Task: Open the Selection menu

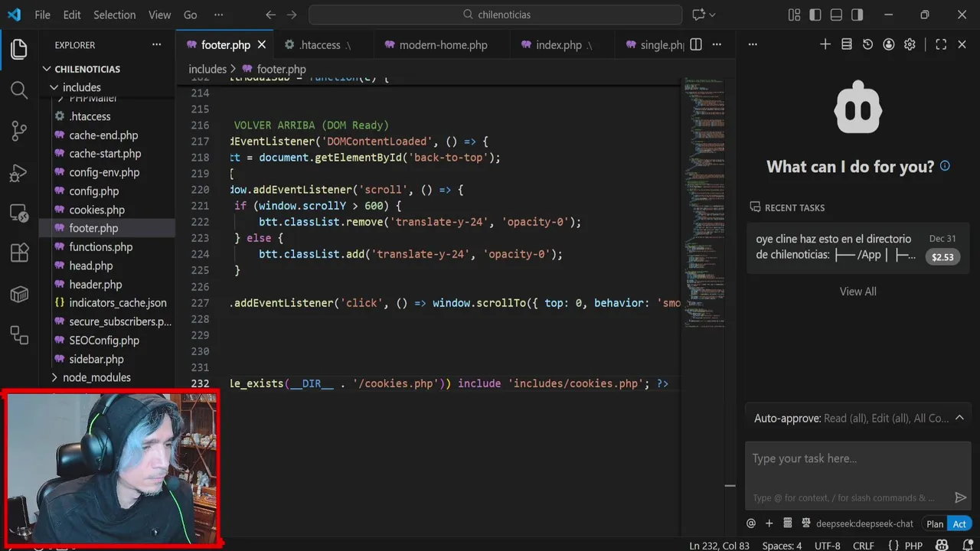Action: [114, 15]
